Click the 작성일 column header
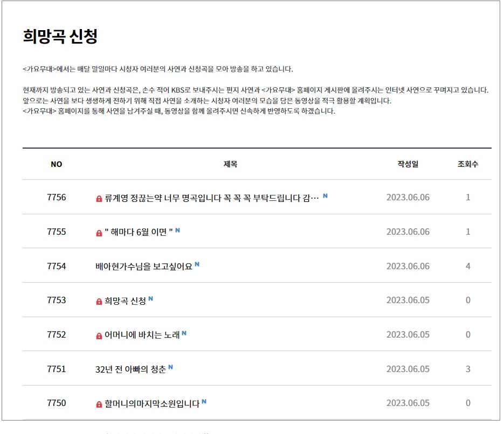This screenshot has height=434, width=504. 407,165
